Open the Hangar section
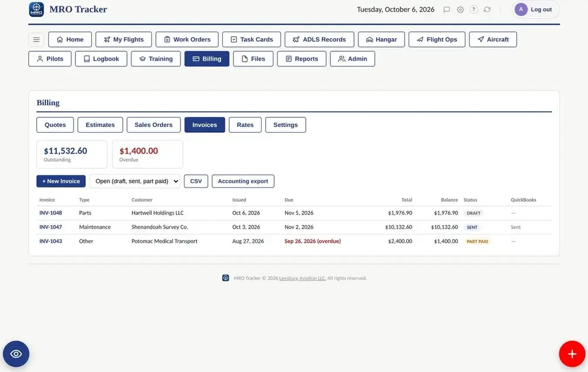The width and height of the screenshot is (588, 372). [x=382, y=39]
